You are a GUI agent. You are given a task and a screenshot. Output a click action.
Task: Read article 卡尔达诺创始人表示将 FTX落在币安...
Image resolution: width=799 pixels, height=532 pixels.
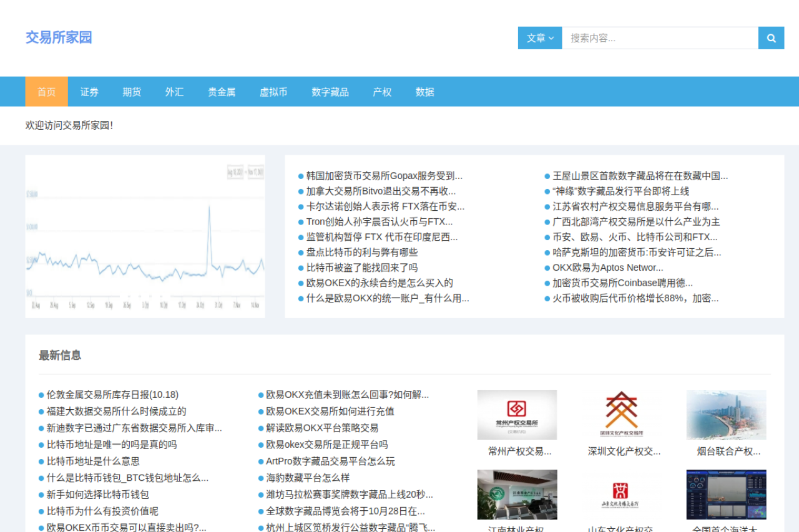tap(385, 206)
